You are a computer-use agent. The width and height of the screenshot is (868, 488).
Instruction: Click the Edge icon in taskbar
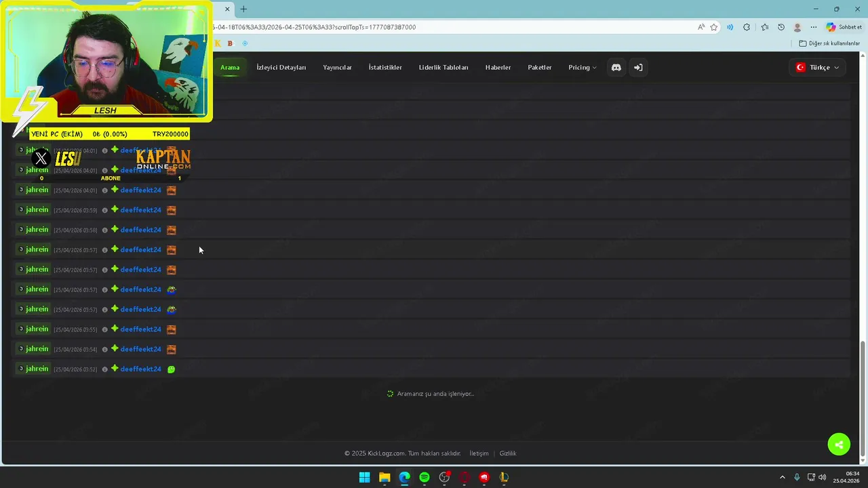(404, 477)
